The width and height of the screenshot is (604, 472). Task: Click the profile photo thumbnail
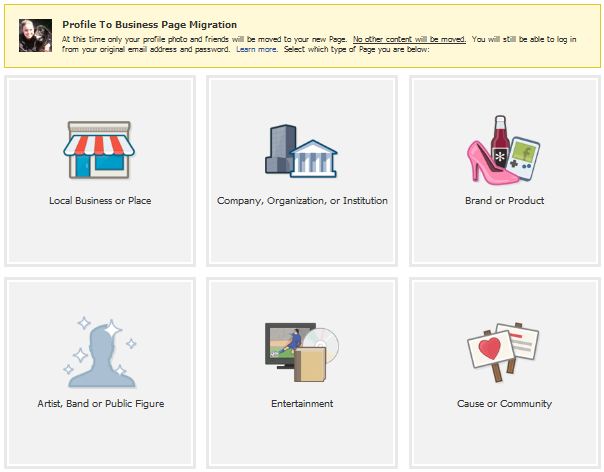(x=35, y=35)
